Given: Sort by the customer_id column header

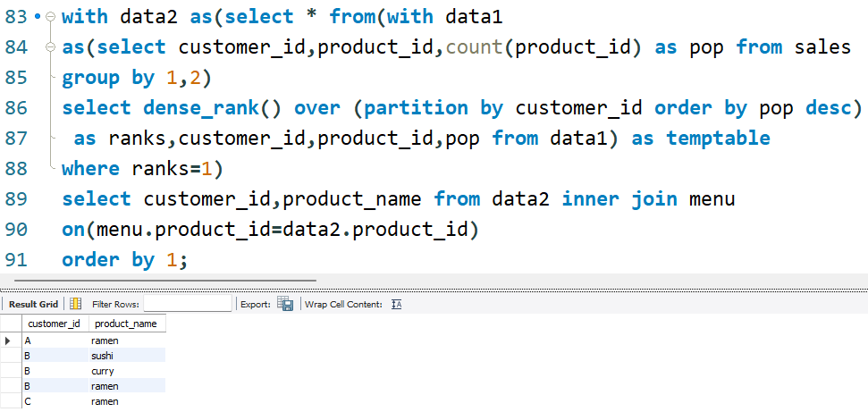Looking at the screenshot, I should tap(55, 324).
